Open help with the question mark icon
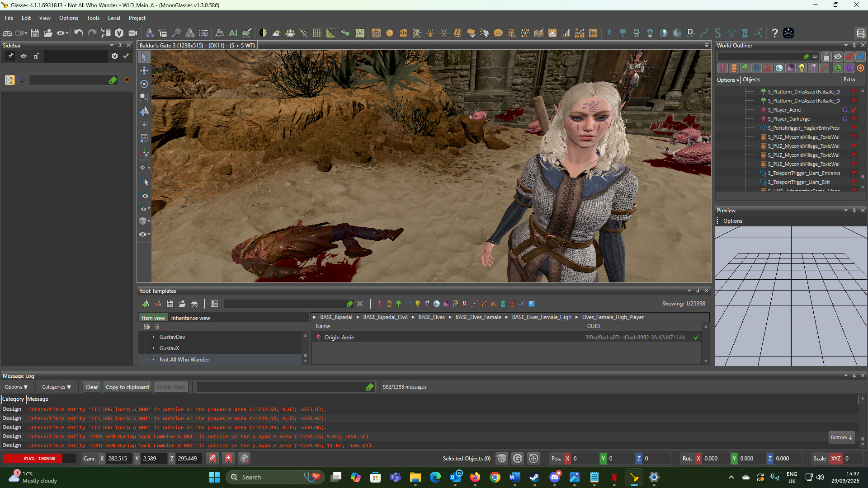Viewport: 868px width, 488px height. coord(775,33)
